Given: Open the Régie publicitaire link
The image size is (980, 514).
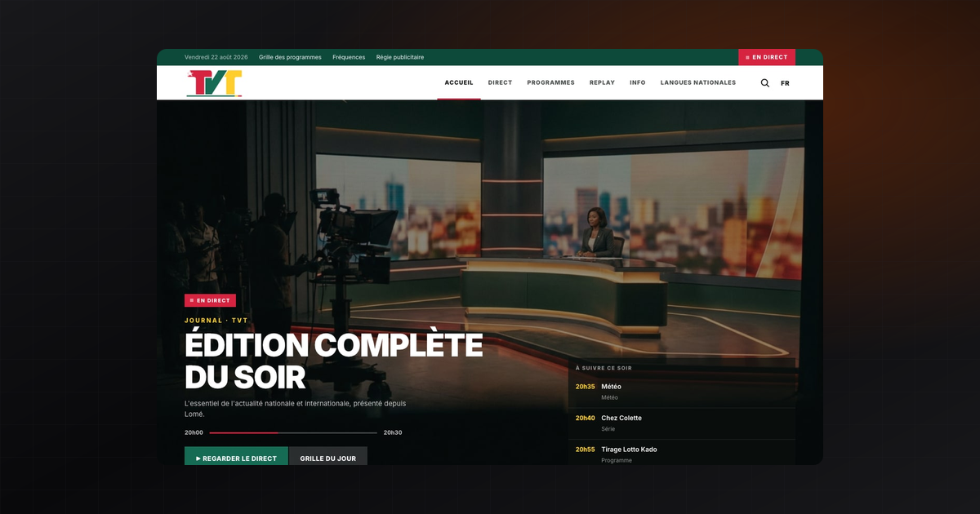Looking at the screenshot, I should click(400, 57).
